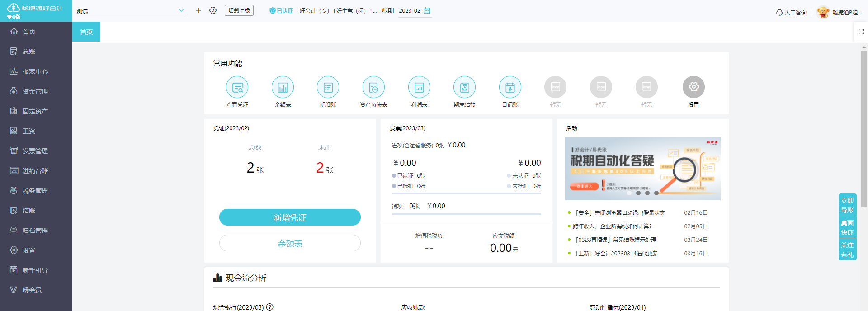The height and width of the screenshot is (311, 868).
Task: Click the 畅捷通好会计 logo
Action: (36, 11)
